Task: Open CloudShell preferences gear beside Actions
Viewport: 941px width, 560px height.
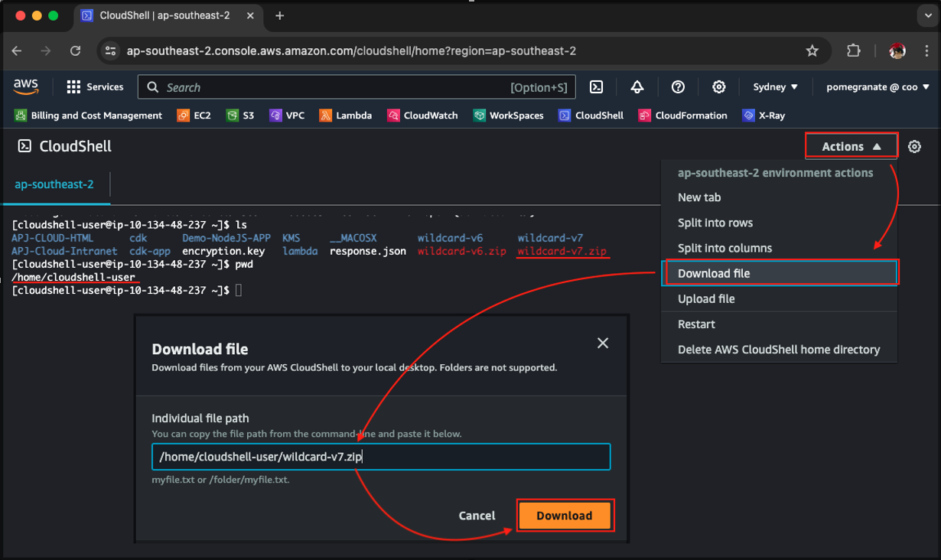Action: 914,146
